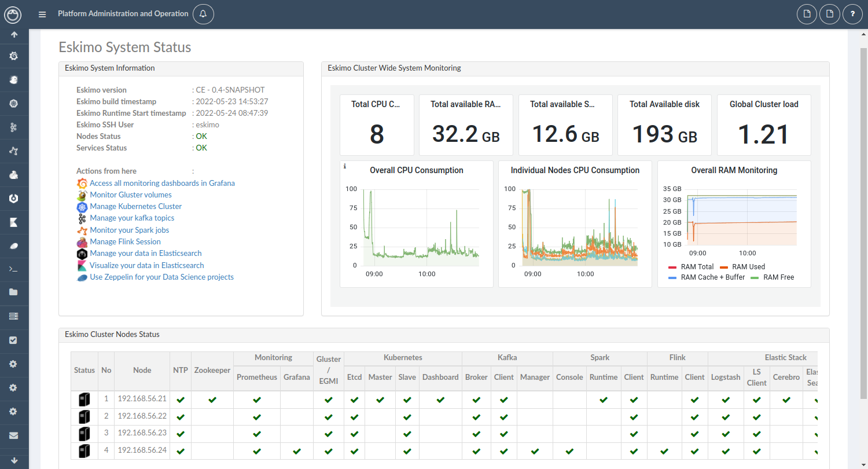Screen dimensions: 868x469
Task: Click the Prometheus column header
Action: (x=257, y=377)
